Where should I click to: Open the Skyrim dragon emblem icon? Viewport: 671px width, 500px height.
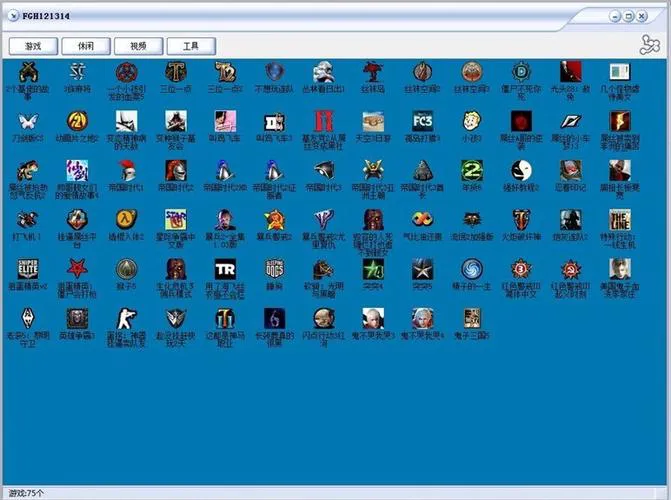(28, 318)
